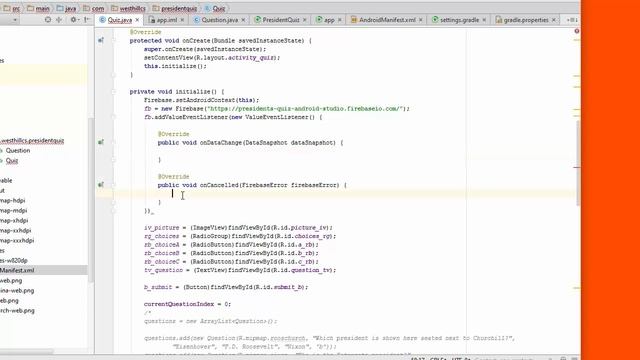
Task: Close the app gradle tab
Action: [340, 20]
